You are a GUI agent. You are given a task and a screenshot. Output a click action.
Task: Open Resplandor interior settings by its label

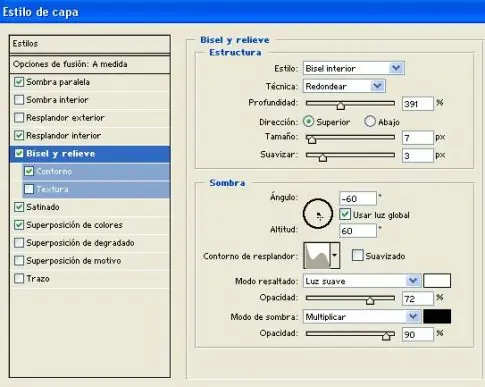tap(63, 135)
